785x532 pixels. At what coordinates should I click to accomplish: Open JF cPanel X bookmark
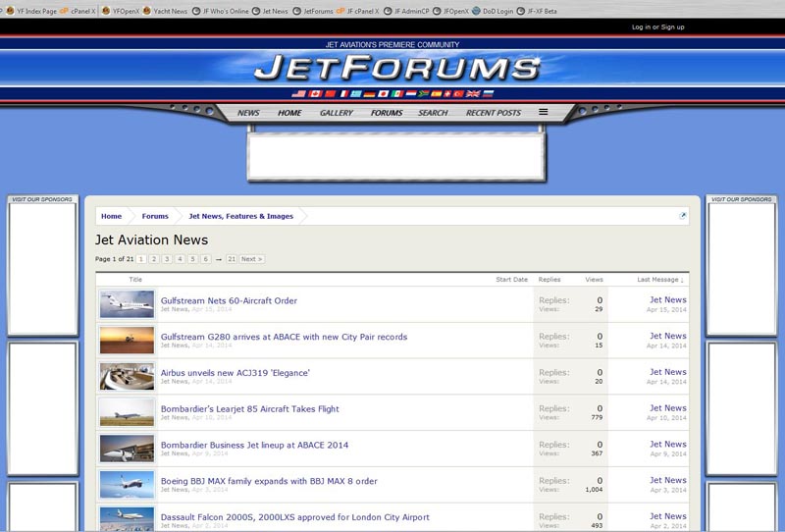(357, 11)
